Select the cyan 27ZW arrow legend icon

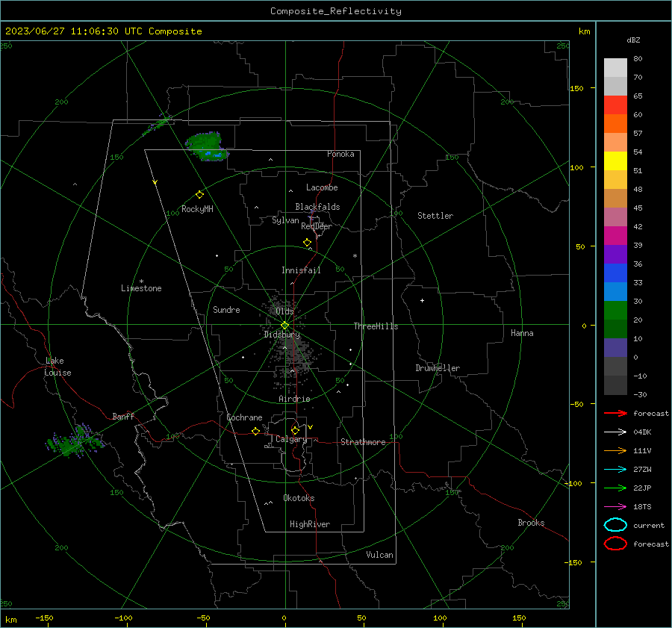coord(615,470)
